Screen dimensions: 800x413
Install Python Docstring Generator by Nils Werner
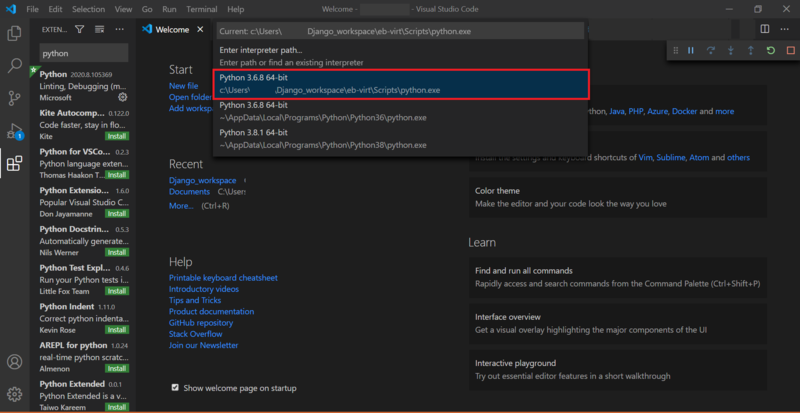(117, 252)
